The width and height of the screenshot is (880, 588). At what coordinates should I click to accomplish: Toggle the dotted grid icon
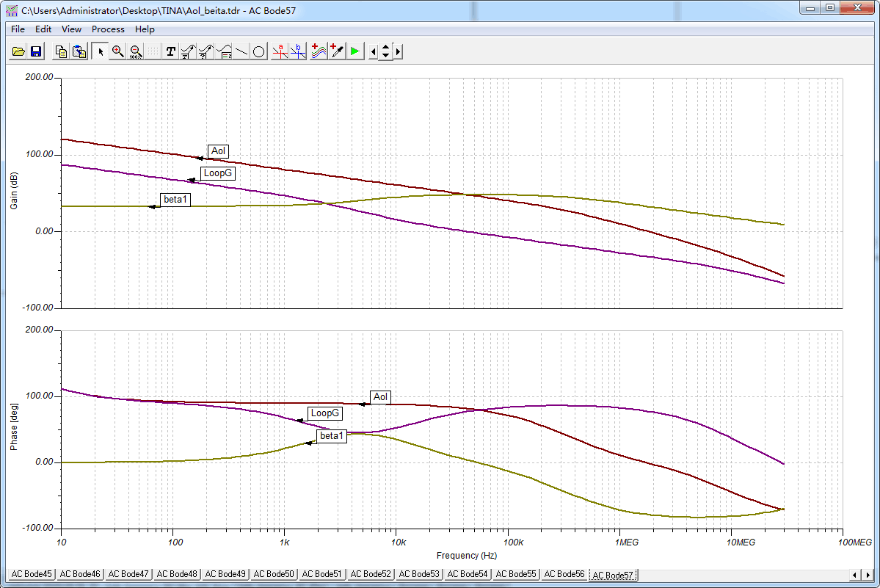pyautogui.click(x=153, y=51)
